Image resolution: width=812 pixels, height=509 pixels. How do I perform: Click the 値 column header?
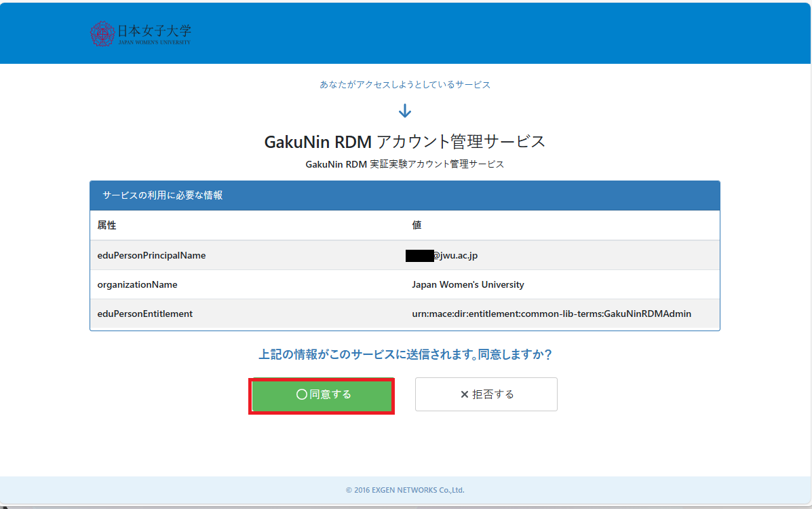pyautogui.click(x=417, y=225)
